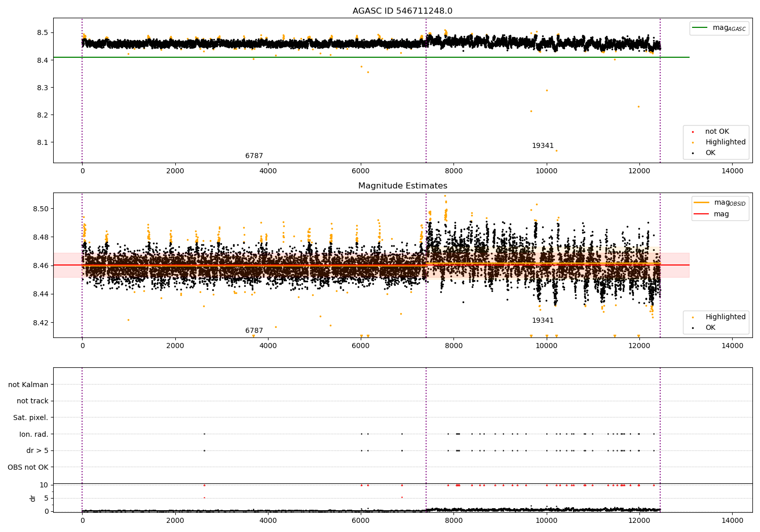This screenshot has width=760, height=532.
Task: Click the '10' tick on the dr axis
Action: click(x=44, y=485)
